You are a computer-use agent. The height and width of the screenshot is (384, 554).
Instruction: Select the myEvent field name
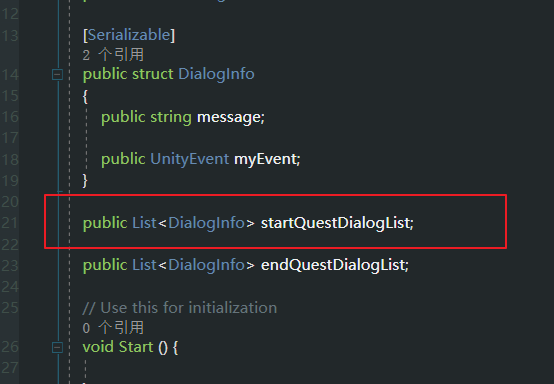coord(265,159)
